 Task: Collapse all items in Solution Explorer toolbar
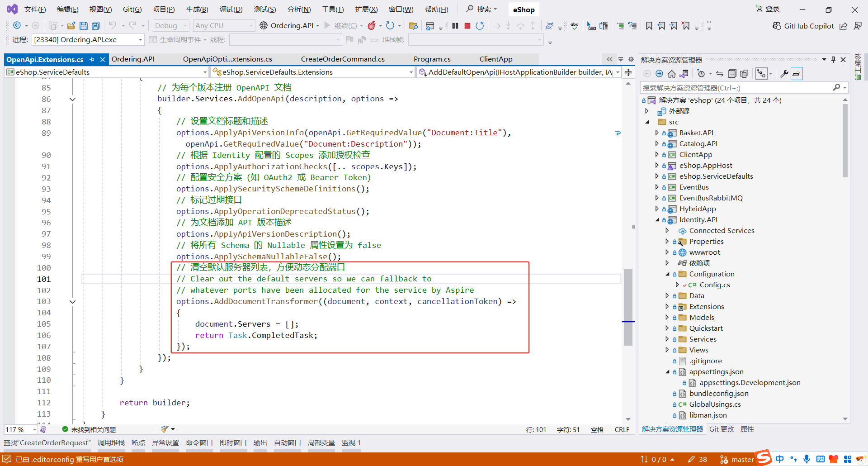[732, 74]
